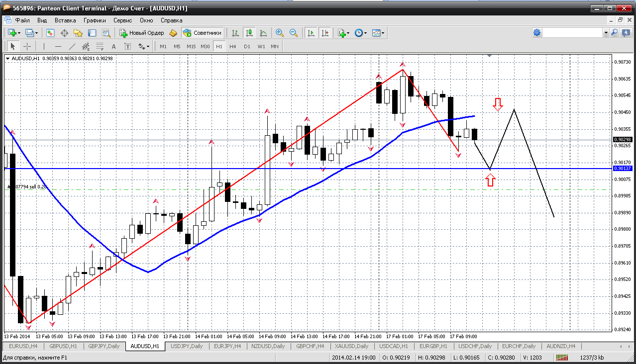Select the crosshair tool
636x364 pixels.
point(27,46)
